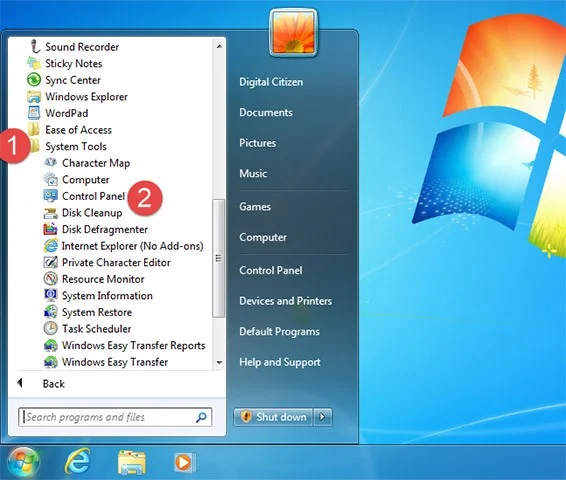
Task: Click the Start orb on taskbar
Action: tap(23, 462)
